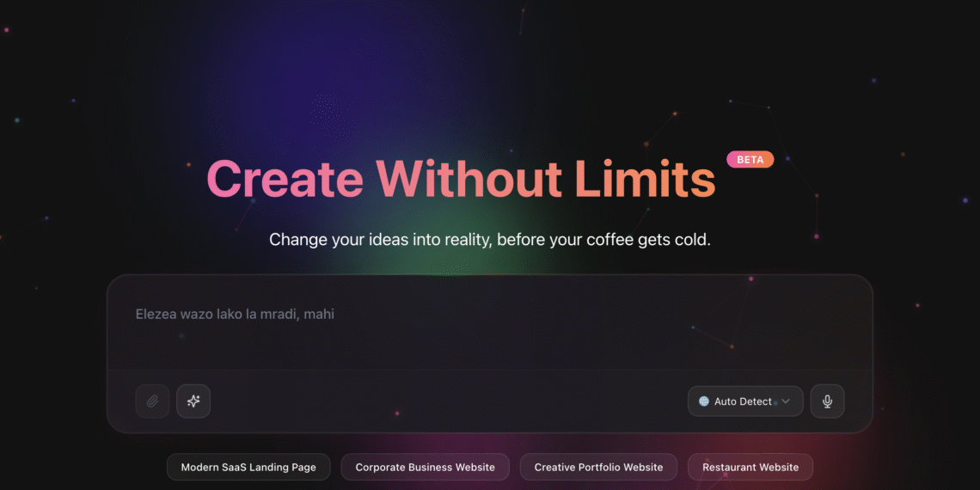The height and width of the screenshot is (490, 980).
Task: Open the Auto Detect language dropdown
Action: tap(745, 401)
